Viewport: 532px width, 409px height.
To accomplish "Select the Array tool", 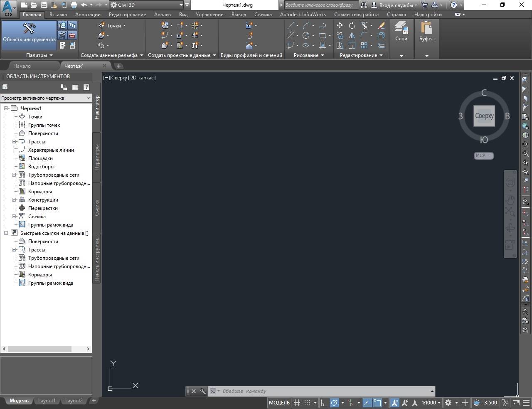I will [364, 45].
